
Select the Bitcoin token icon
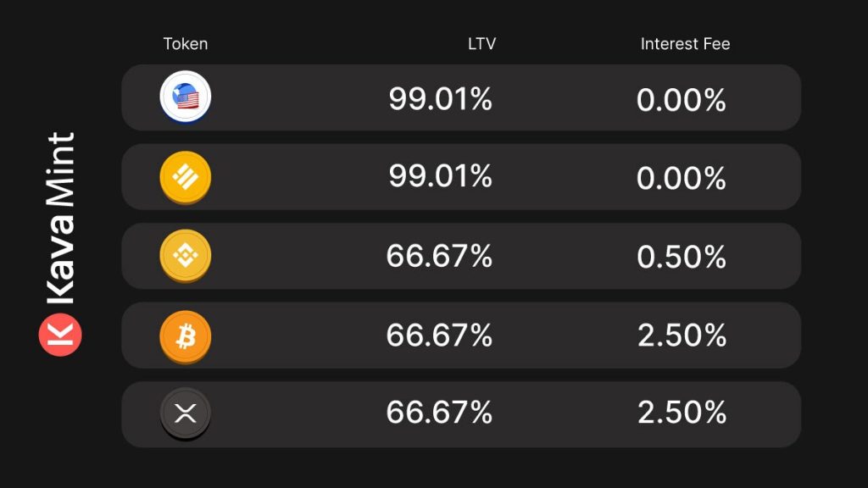point(186,337)
